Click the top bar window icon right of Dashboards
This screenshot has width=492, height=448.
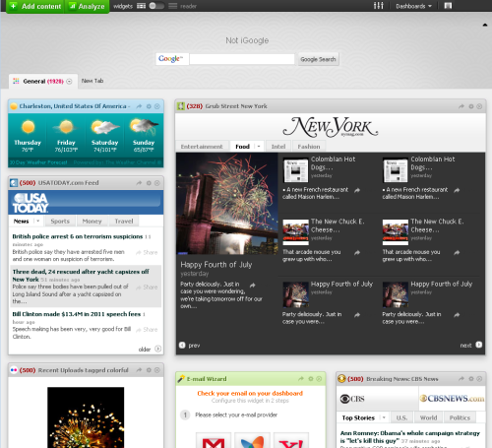click(448, 6)
